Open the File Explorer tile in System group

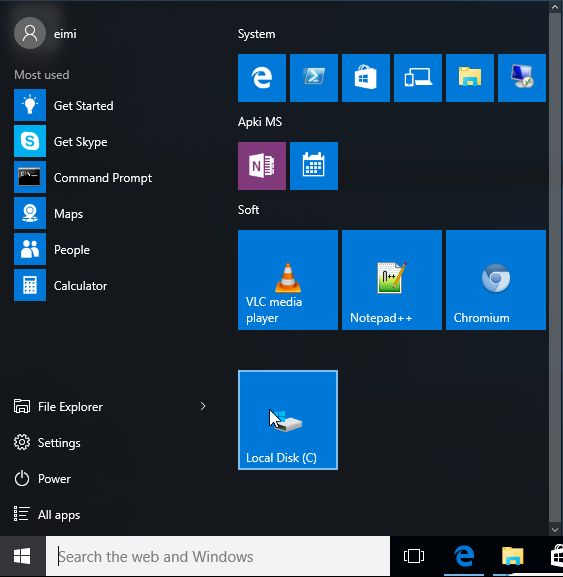[x=470, y=78]
